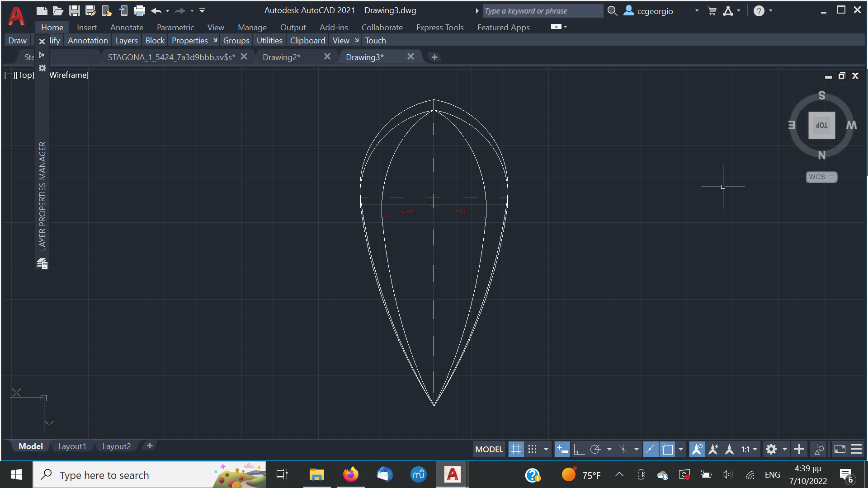The height and width of the screenshot is (488, 868).
Task: Plot the drawing using the printer icon
Action: (x=140, y=11)
